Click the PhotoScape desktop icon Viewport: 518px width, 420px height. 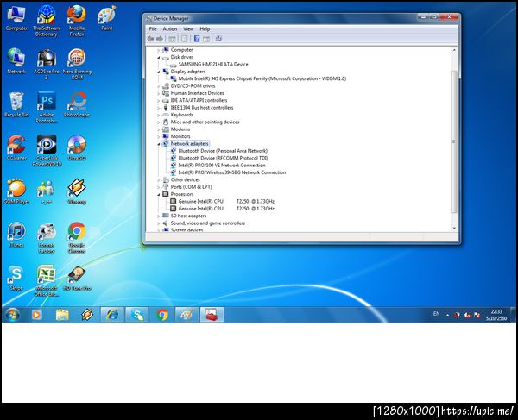77,105
